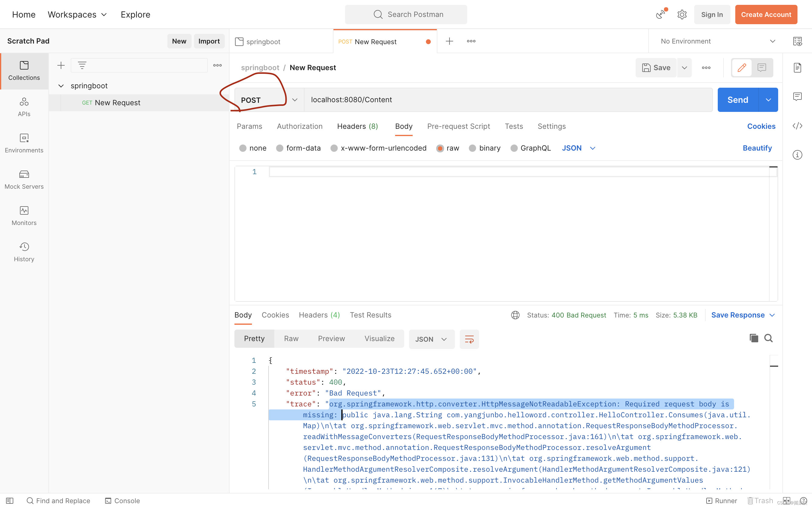Switch to the Headers (8) request tab
This screenshot has height=508, width=812.
coord(357,126)
